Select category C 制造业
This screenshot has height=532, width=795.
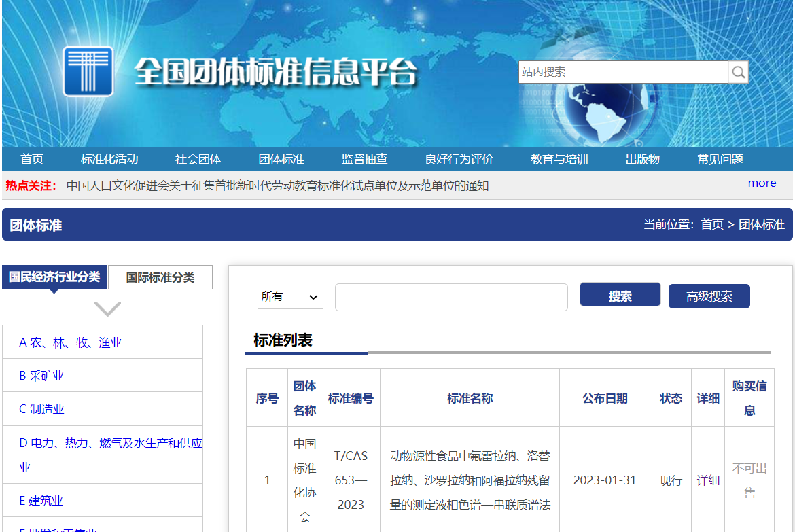point(41,409)
